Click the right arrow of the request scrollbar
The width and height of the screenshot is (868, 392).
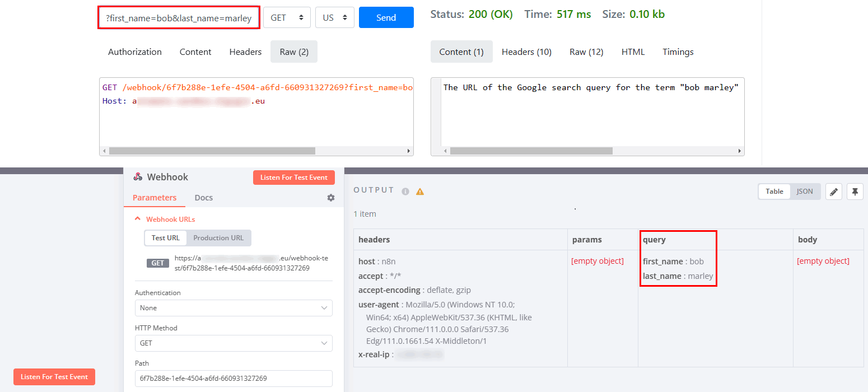(x=408, y=151)
